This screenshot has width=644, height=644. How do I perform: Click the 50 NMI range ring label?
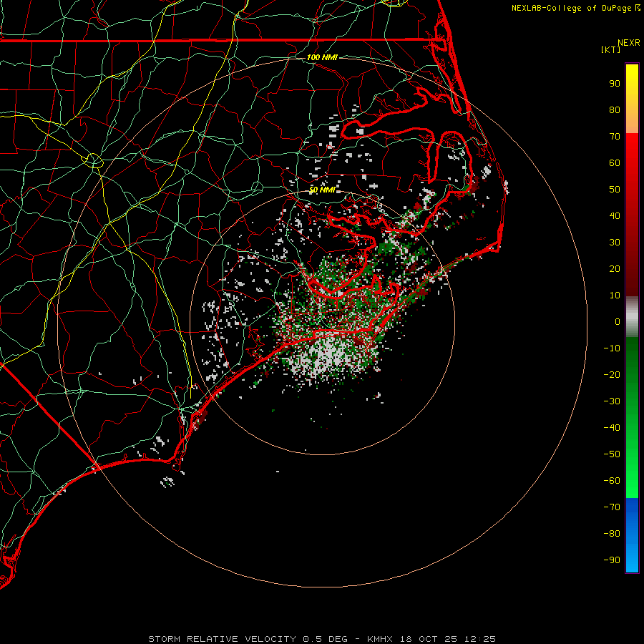point(322,190)
